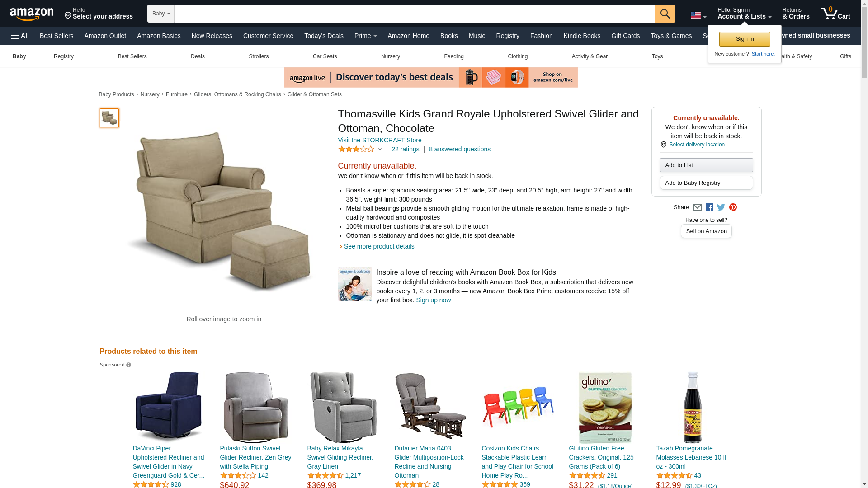Click into the search text field

click(x=415, y=14)
